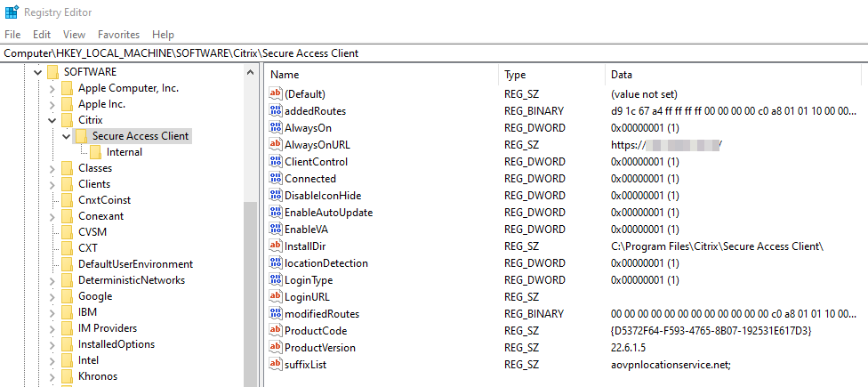Screen dimensions: 868x387
Task: Click the aovpnlocationservice.net; data cell
Action: (x=671, y=364)
